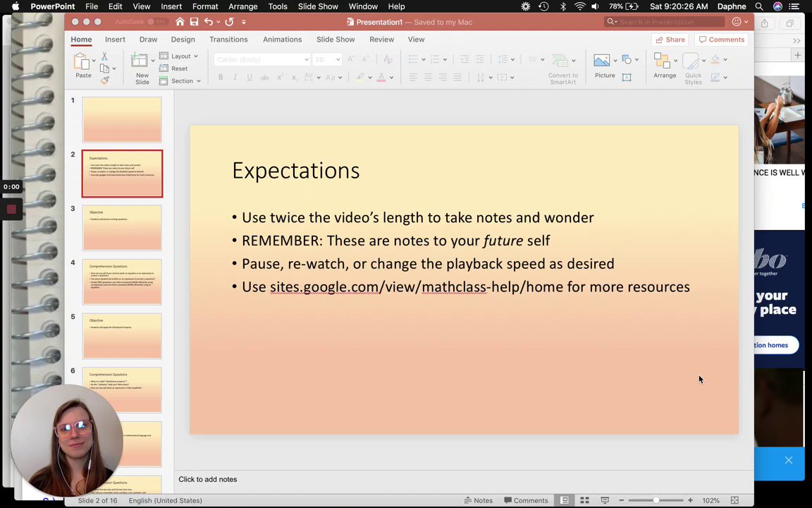The image size is (812, 508).
Task: Switch to the Review tab
Action: [x=381, y=40]
